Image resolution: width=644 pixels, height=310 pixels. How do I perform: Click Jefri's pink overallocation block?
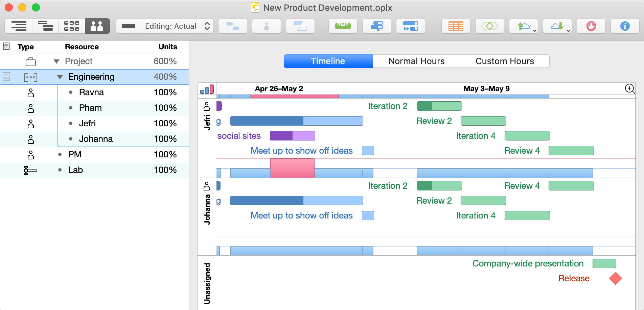tap(292, 168)
